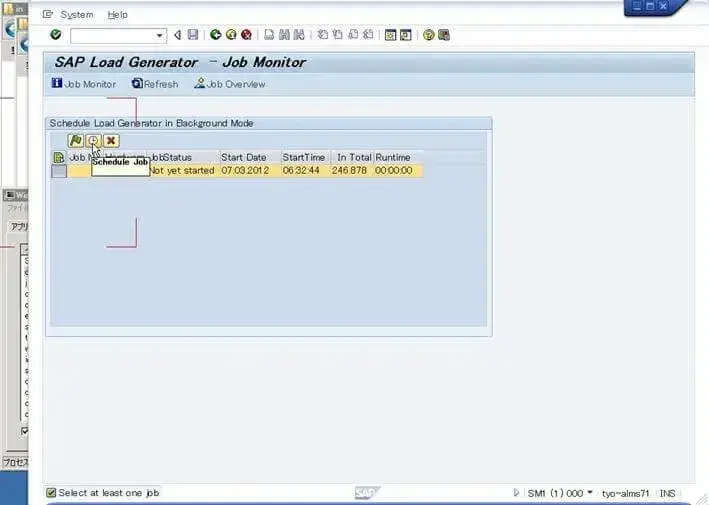This screenshot has width=709, height=505.
Task: Click the green checkmark status bar message icon
Action: tap(51, 492)
